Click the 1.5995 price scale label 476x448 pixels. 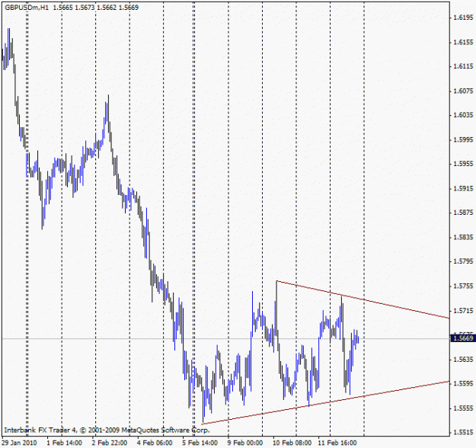point(463,139)
